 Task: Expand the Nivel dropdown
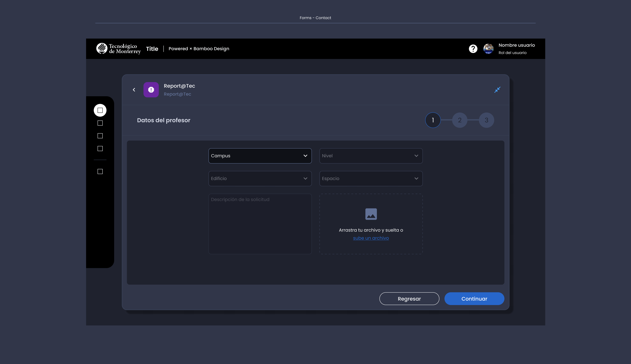(x=371, y=156)
